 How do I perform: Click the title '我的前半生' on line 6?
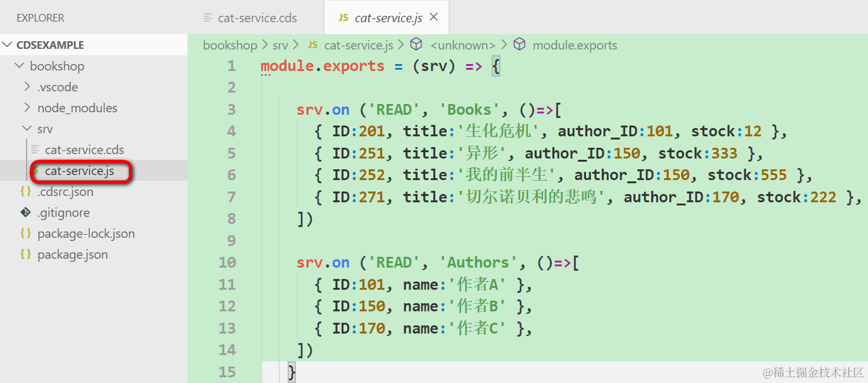(x=505, y=175)
